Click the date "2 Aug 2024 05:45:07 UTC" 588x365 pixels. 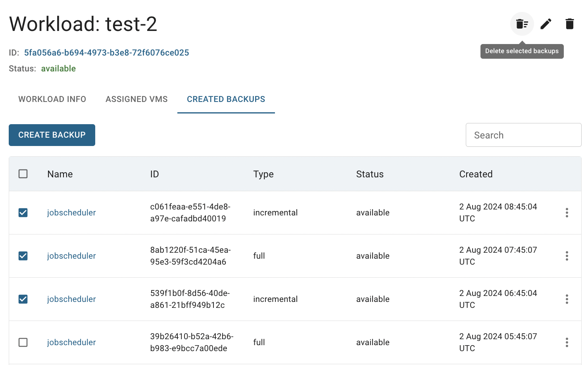[x=498, y=342]
